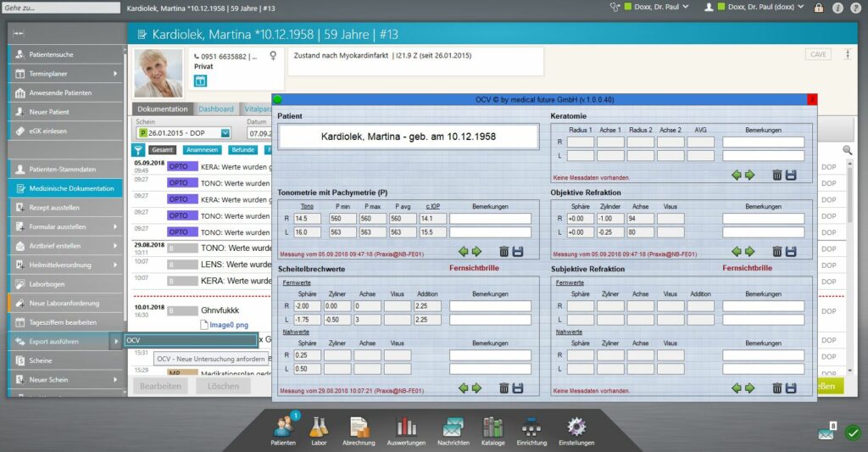Screen dimensions: 868x452
Task: Go to previous Scheitelbrechwerte measurement
Action: [463, 388]
